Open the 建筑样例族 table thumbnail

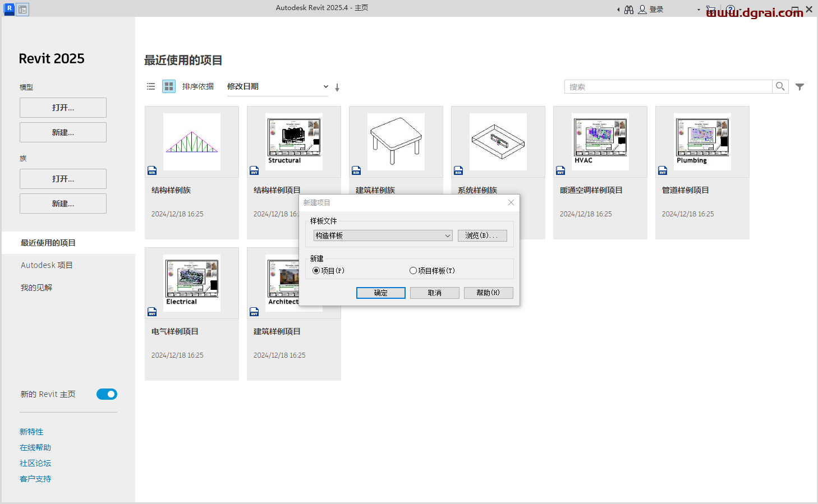click(396, 142)
